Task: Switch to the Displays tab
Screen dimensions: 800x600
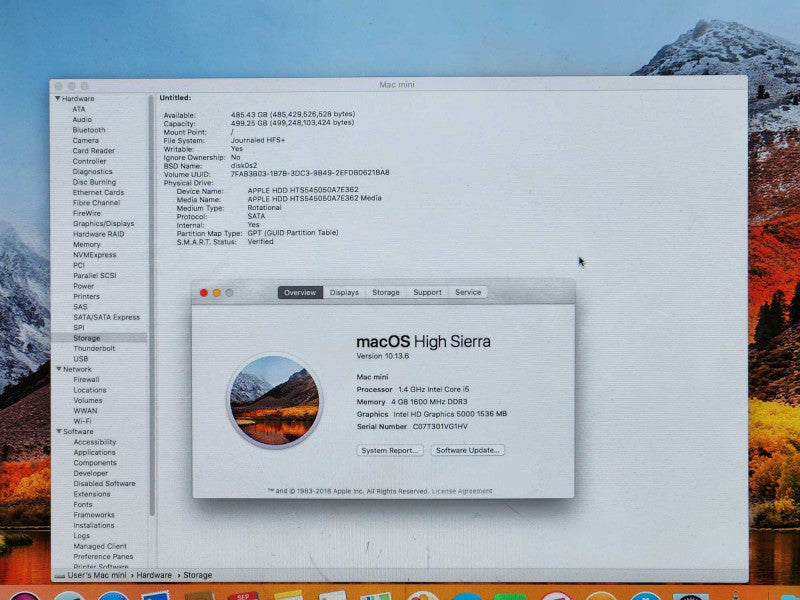Action: (344, 292)
